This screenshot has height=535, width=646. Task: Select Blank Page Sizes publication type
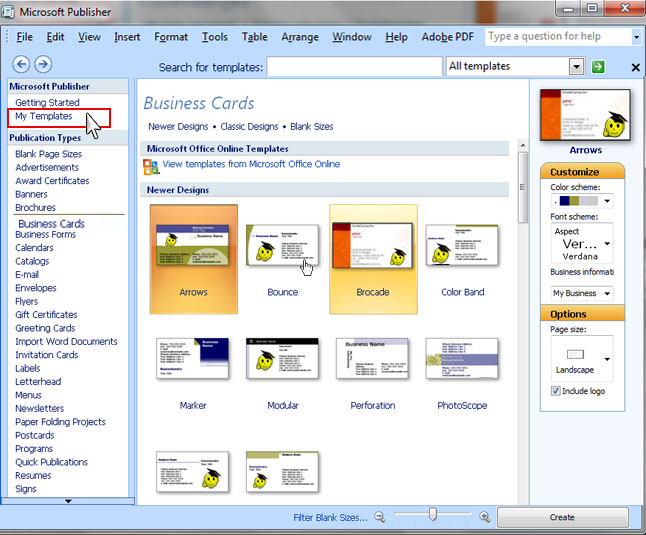click(49, 154)
